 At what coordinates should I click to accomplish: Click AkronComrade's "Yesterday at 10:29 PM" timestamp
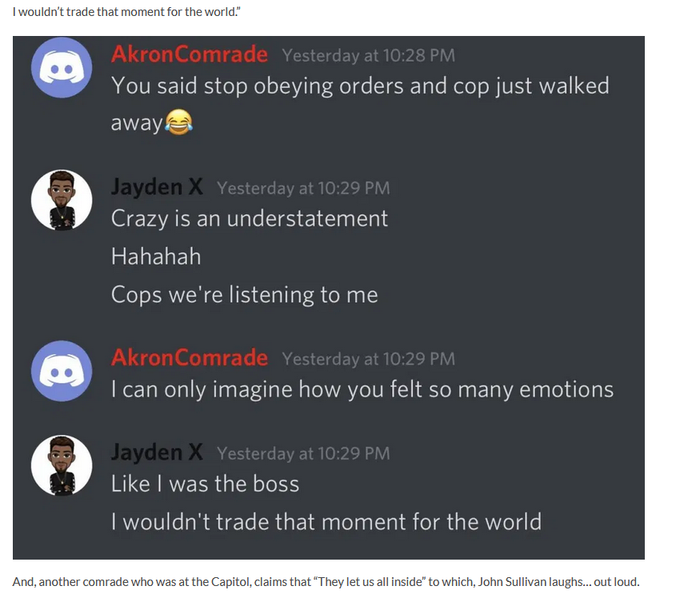(x=368, y=359)
